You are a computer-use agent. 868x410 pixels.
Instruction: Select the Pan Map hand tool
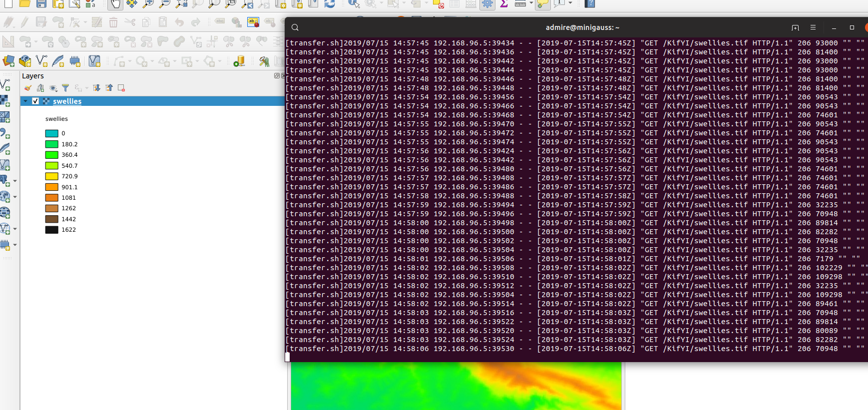(115, 4)
